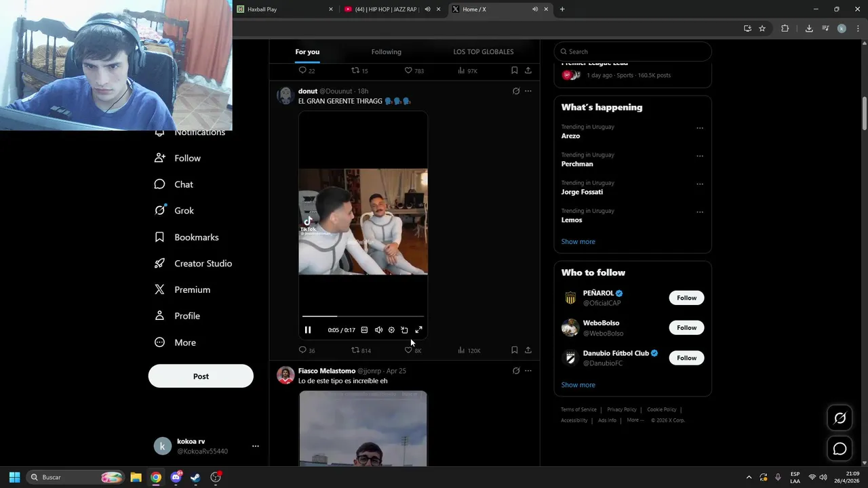Pause the donut tweet video
The height and width of the screenshot is (488, 868).
(x=308, y=330)
